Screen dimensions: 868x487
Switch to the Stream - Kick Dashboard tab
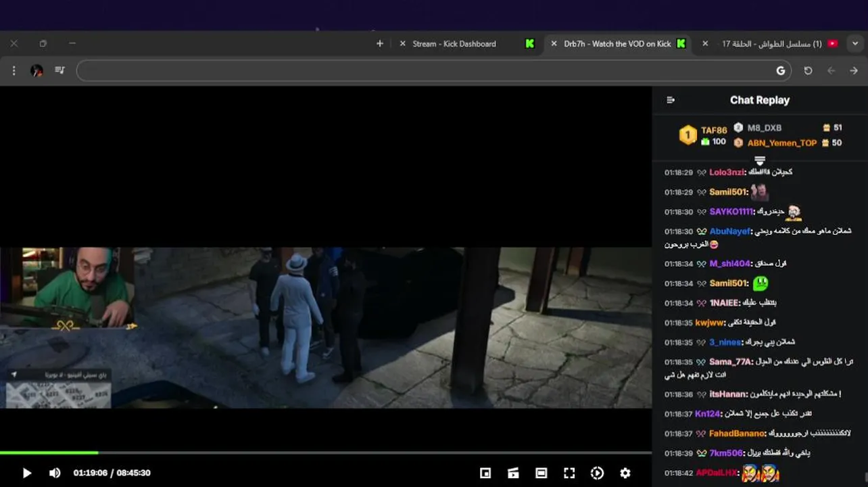click(x=454, y=43)
